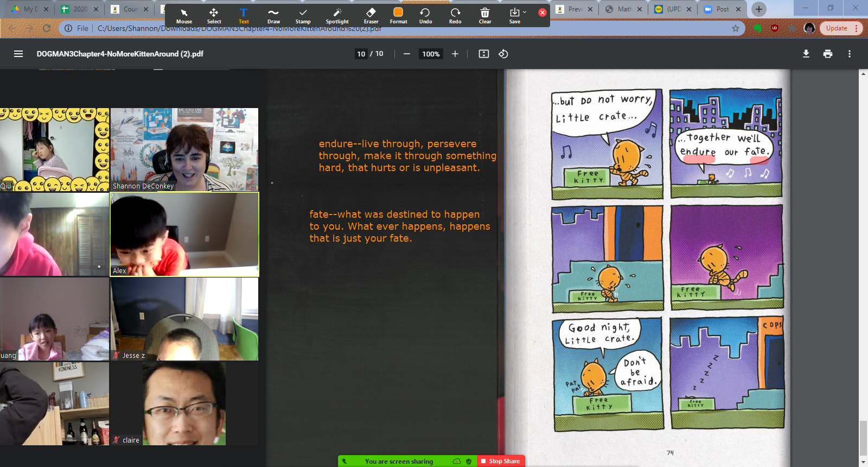
Task: Choose the Select annotation tool
Action: coord(214,16)
